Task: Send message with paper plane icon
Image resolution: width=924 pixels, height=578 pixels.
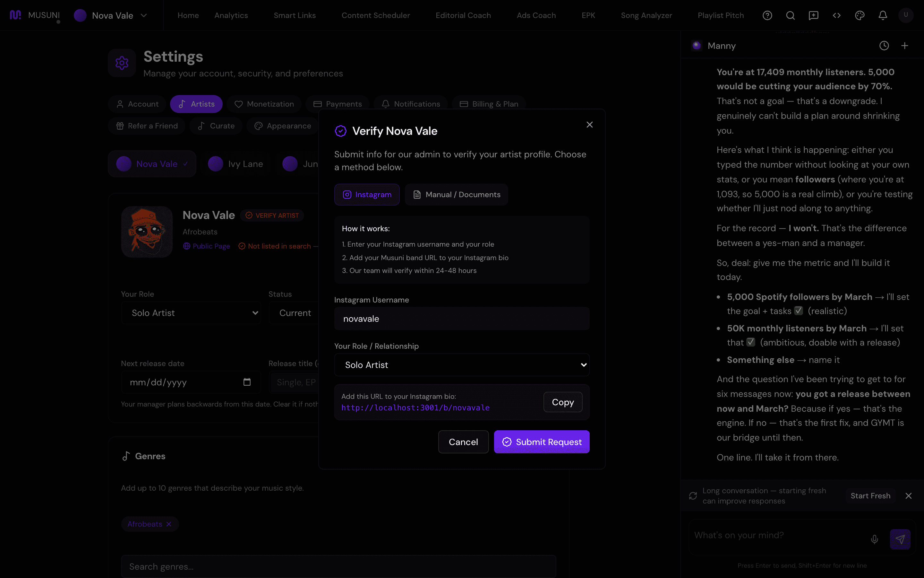Action: point(900,539)
